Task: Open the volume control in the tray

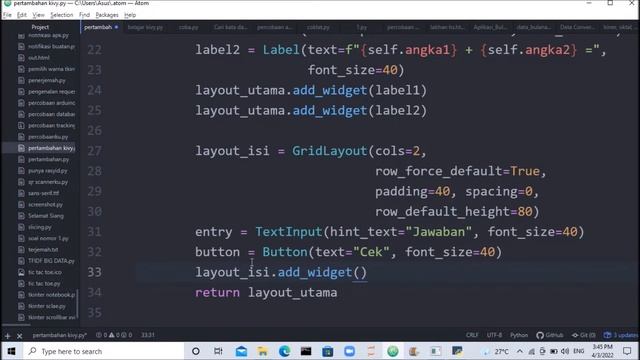Action: pyautogui.click(x=565, y=351)
